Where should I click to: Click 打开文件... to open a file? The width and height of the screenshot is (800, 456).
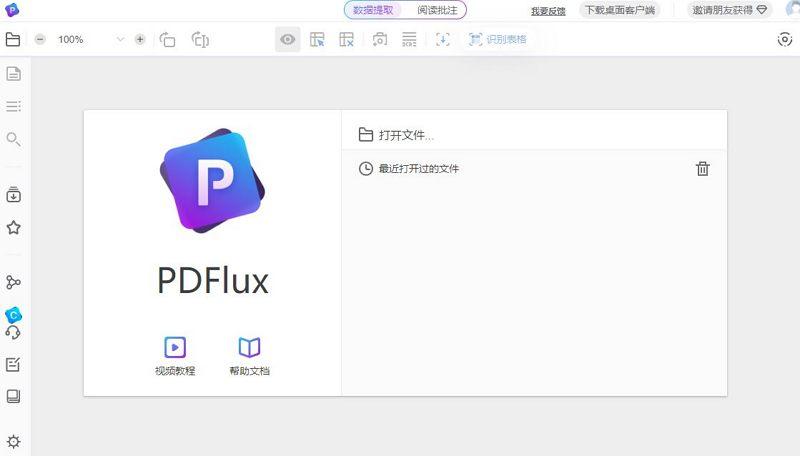(x=396, y=135)
